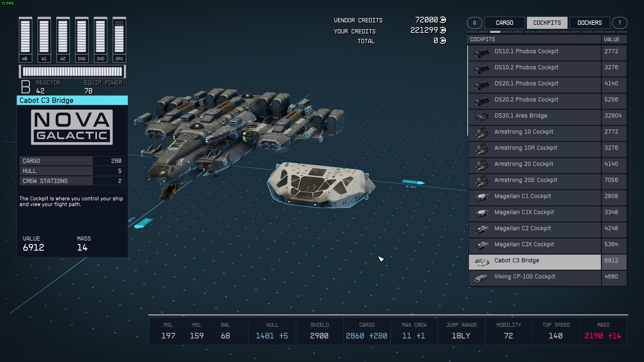
Task: Click the SHD shield power bar
Action: (100, 40)
